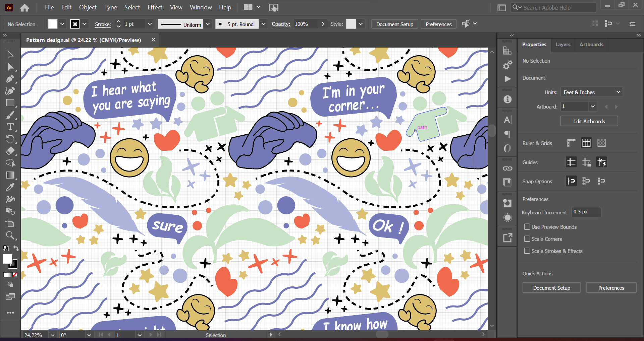Choose the Paintbrush tool
644x341 pixels.
10,115
